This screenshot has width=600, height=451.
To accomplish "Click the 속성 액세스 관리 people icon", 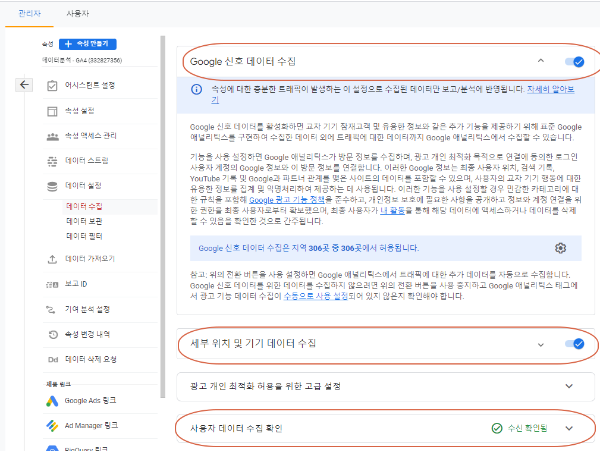I will (52, 136).
